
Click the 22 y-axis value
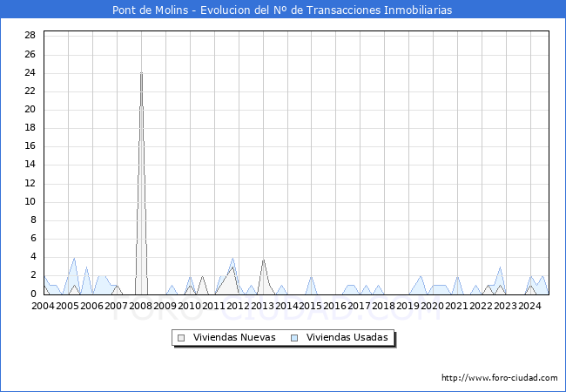[x=30, y=91]
